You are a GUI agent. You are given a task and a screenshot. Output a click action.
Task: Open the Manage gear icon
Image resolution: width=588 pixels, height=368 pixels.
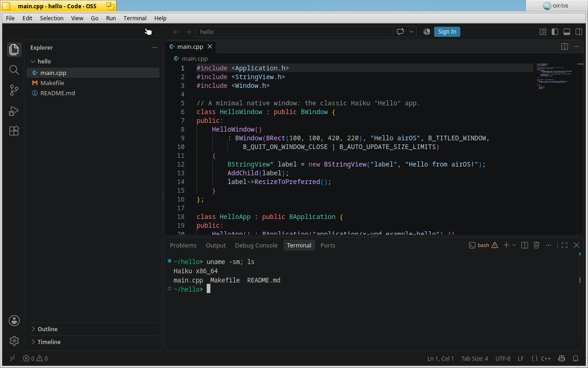(x=14, y=341)
